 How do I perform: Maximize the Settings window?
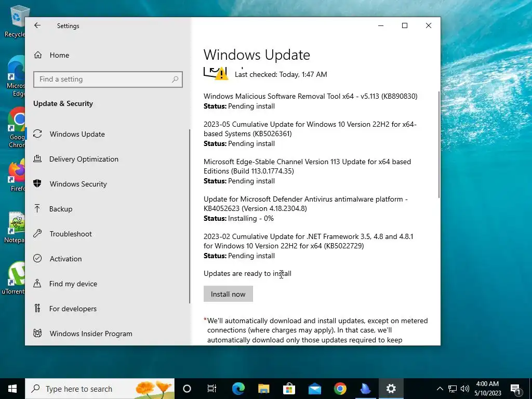pos(404,25)
